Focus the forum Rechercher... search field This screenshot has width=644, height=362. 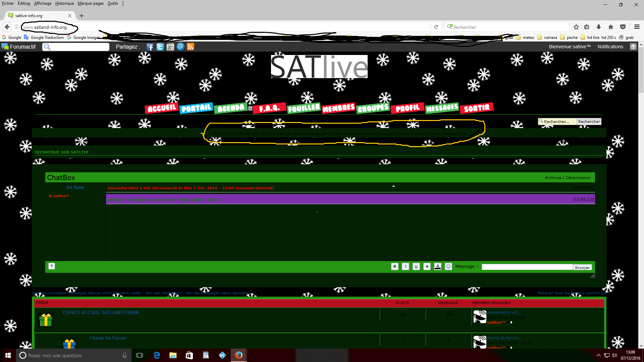click(557, 122)
